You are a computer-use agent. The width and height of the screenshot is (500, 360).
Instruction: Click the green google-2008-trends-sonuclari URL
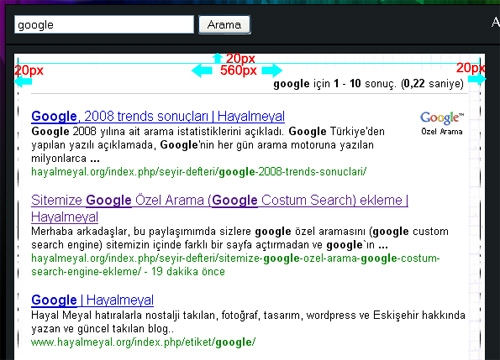point(199,172)
